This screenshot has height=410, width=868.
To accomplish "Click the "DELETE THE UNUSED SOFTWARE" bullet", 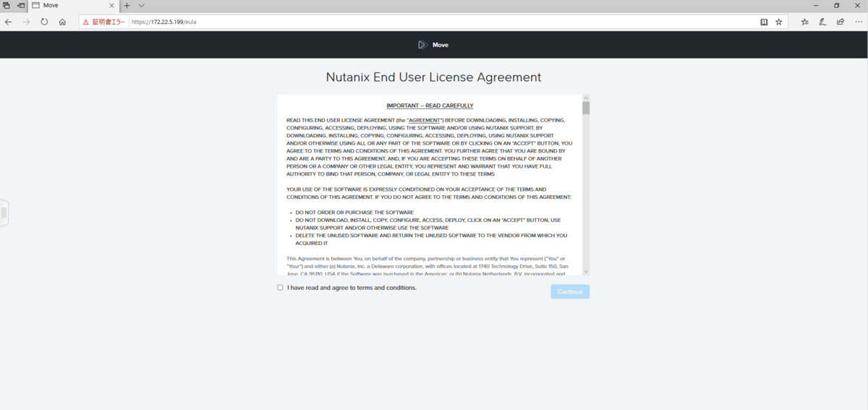I will coord(431,239).
